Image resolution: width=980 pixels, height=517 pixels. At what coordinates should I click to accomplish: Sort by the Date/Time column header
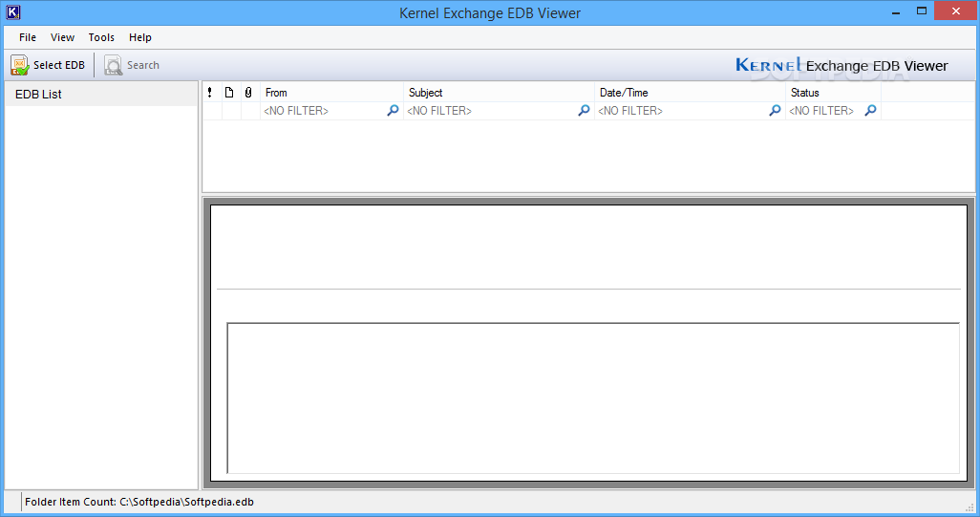point(690,93)
